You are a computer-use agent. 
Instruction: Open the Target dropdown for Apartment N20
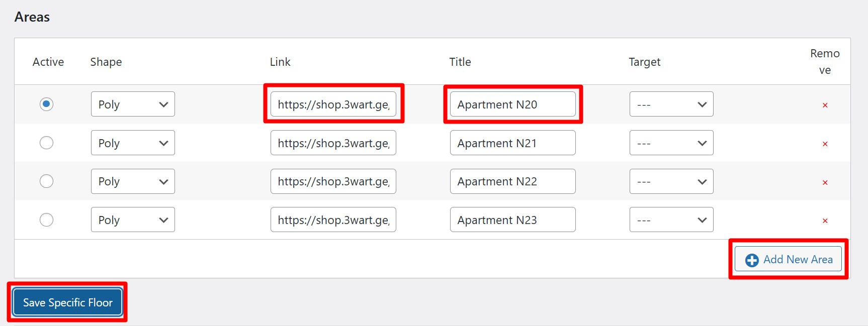(x=671, y=104)
